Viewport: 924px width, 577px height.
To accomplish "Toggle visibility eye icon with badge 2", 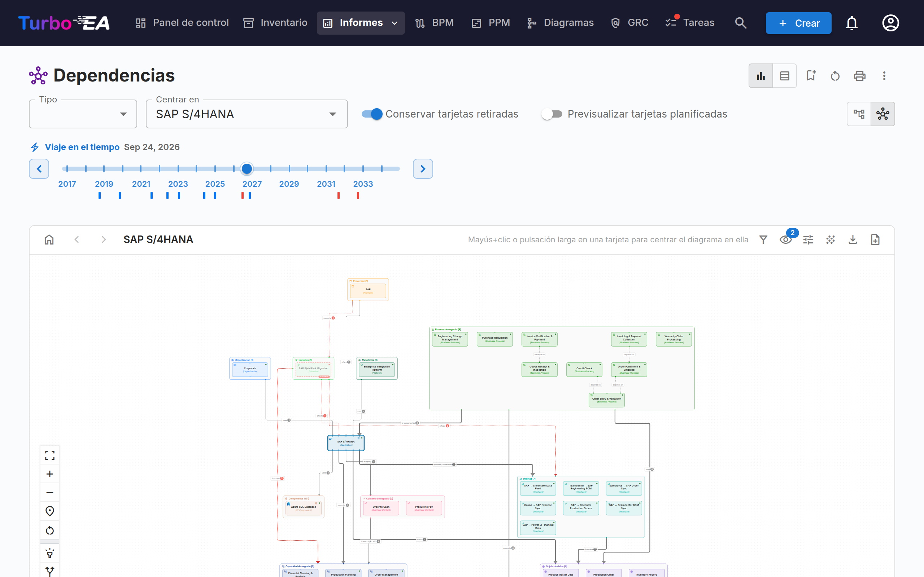I will tap(786, 240).
